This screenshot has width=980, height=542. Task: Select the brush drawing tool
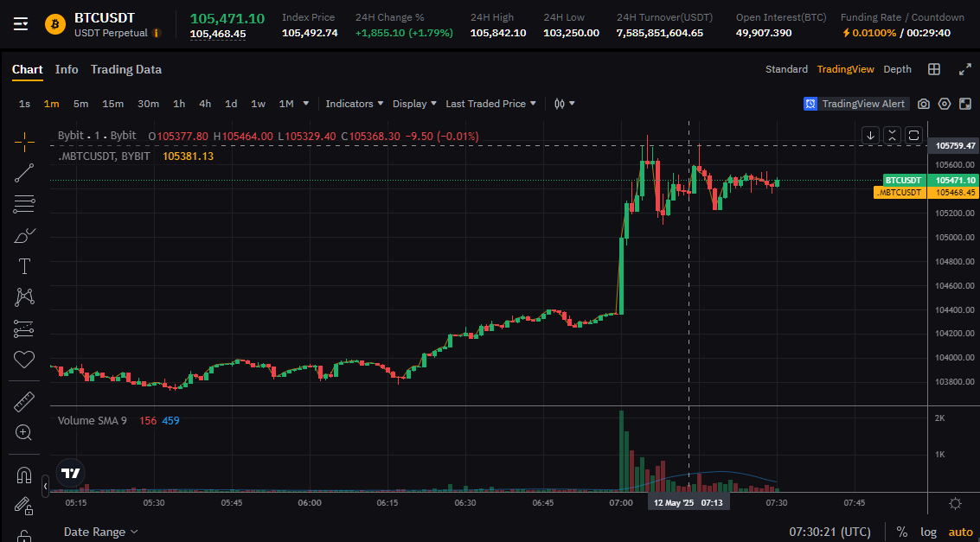[x=24, y=235]
